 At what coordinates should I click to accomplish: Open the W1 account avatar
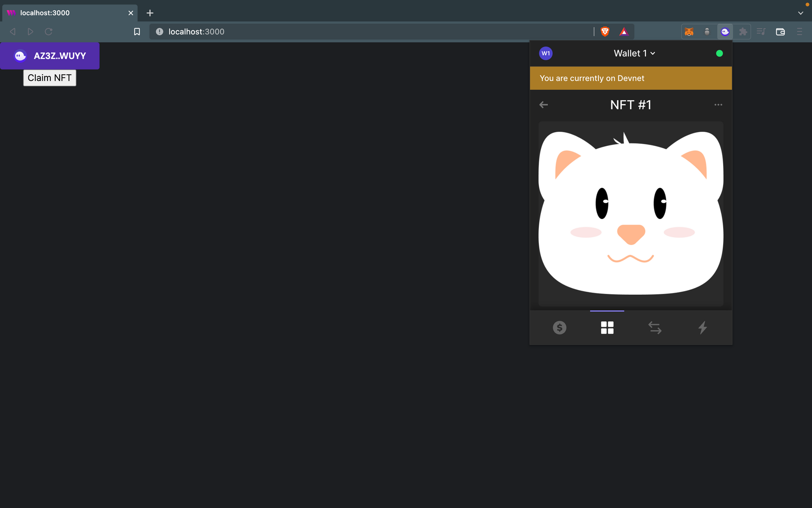(546, 53)
